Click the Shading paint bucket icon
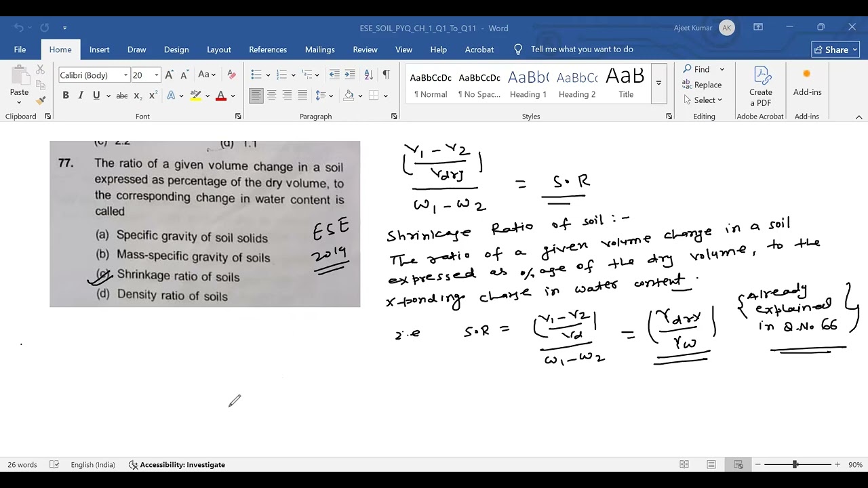Viewport: 868px width, 488px height. [349, 96]
